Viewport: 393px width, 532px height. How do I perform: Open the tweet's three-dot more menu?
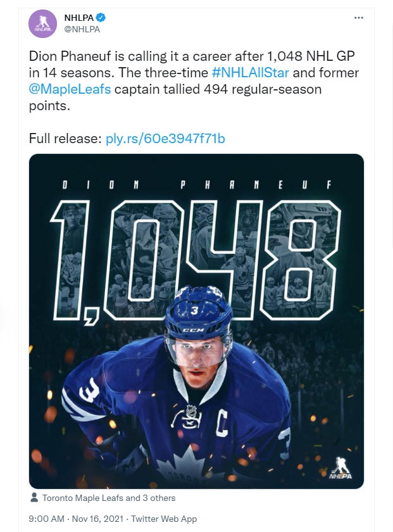(x=359, y=18)
